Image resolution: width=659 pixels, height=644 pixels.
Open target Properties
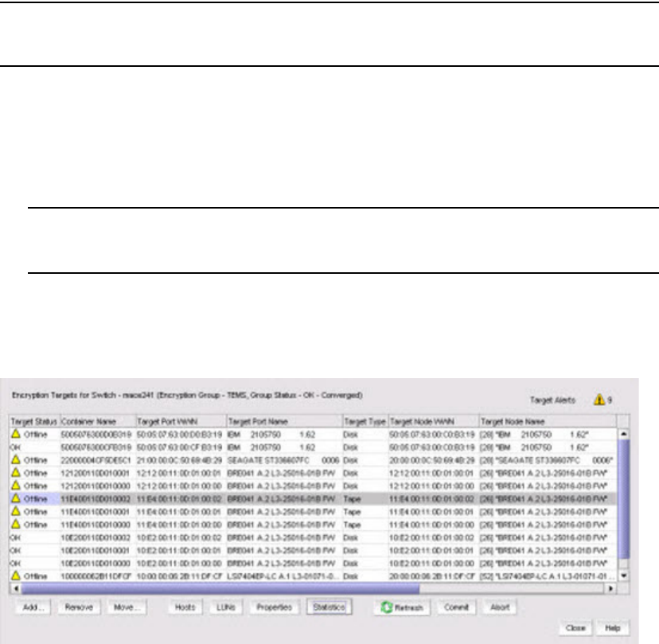coord(275,607)
